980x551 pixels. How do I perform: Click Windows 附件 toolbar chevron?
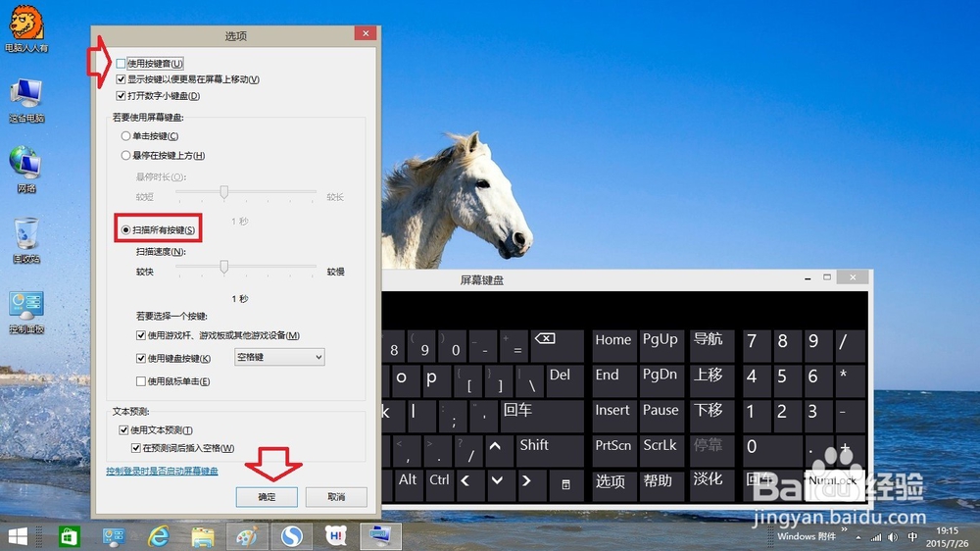point(845,529)
